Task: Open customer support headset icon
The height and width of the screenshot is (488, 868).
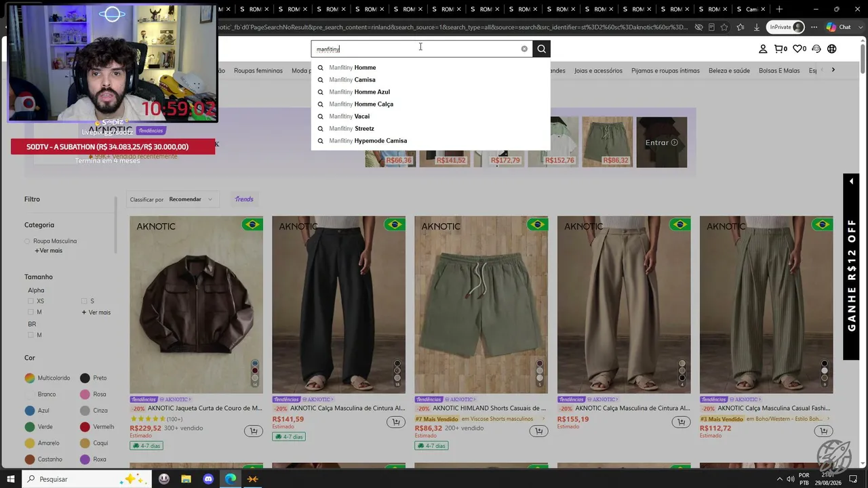Action: coord(816,49)
